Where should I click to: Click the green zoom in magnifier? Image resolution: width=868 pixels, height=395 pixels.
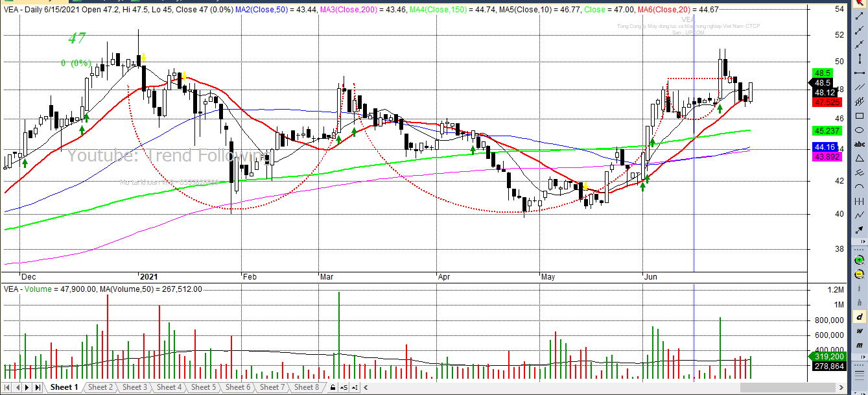pos(860,259)
